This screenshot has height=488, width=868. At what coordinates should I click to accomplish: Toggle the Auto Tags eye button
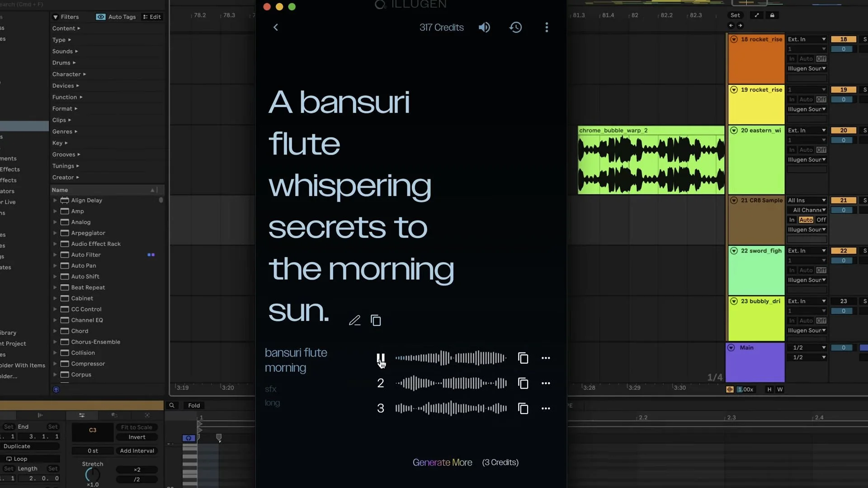101,17
